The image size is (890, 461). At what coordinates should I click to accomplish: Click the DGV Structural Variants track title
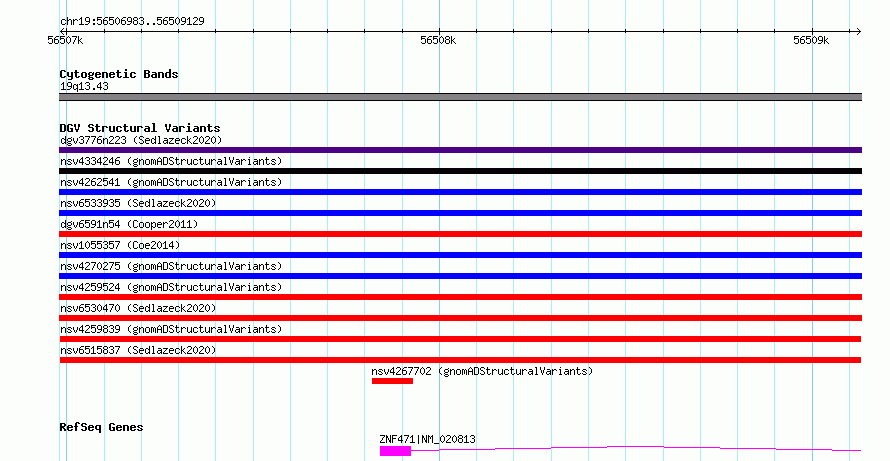[140, 128]
